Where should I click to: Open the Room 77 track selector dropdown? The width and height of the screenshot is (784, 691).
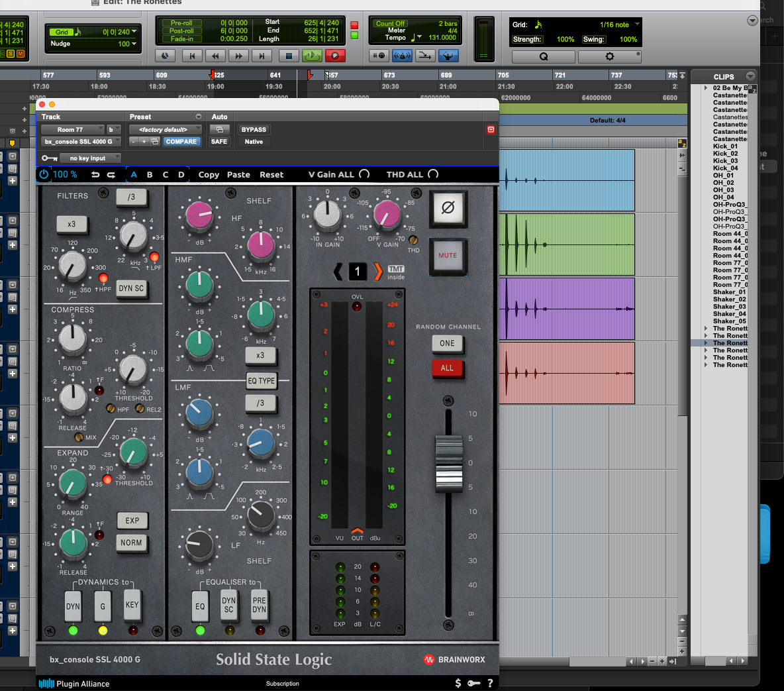(x=72, y=130)
